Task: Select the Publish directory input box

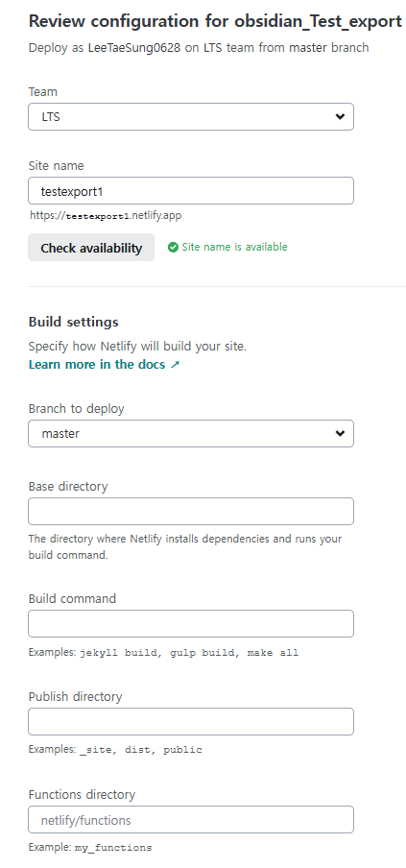Action: 191,722
